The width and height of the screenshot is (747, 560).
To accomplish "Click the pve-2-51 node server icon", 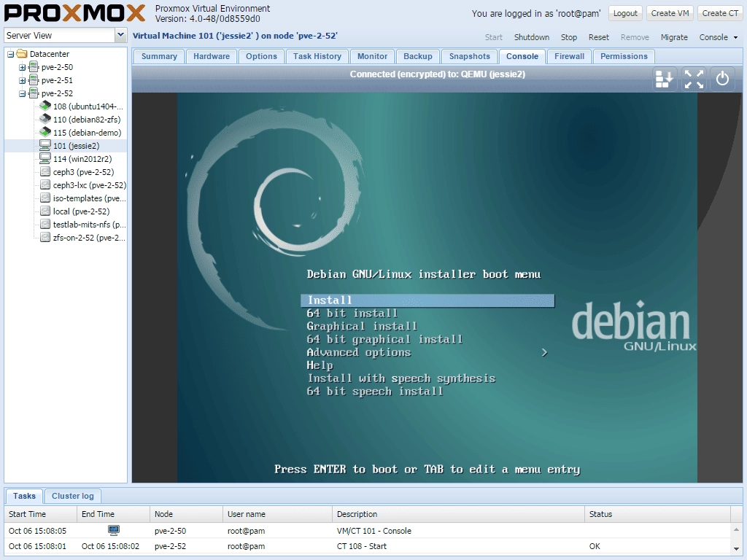I will click(x=34, y=80).
